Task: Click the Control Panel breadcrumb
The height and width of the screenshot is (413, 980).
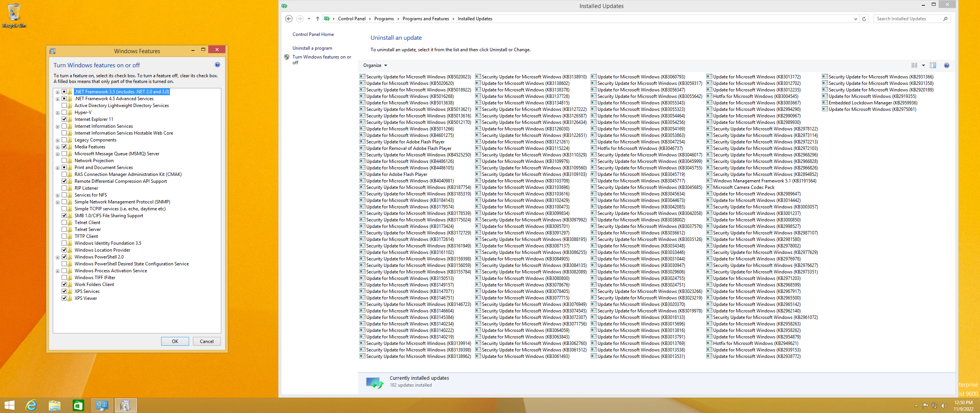Action: click(x=351, y=19)
